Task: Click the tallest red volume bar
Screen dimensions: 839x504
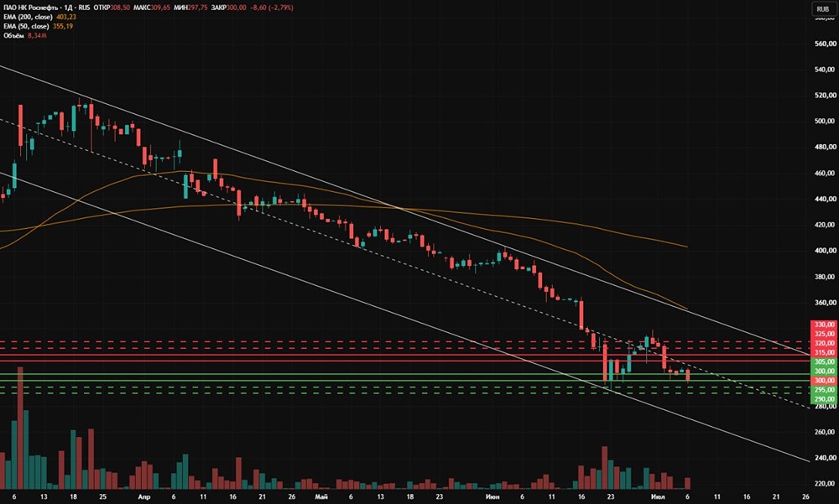Action: pos(20,428)
